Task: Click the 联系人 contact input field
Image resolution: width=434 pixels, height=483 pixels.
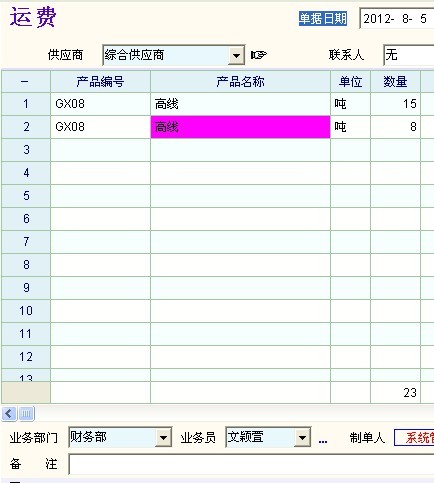Action: (409, 55)
